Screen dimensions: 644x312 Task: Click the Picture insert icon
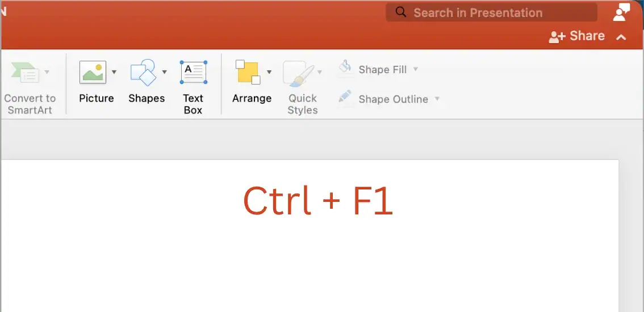tap(93, 72)
